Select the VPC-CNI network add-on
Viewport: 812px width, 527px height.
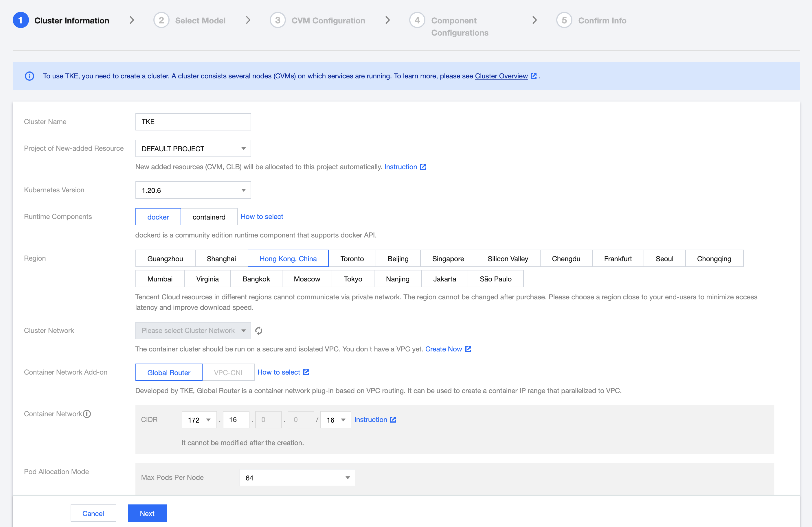click(228, 373)
